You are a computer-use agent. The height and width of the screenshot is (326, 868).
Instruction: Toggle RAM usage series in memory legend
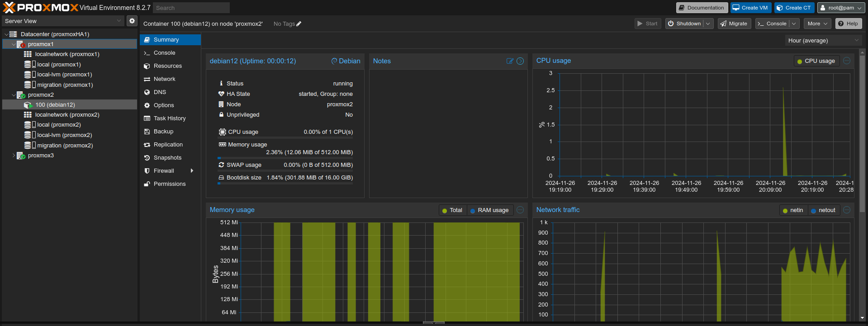click(489, 210)
